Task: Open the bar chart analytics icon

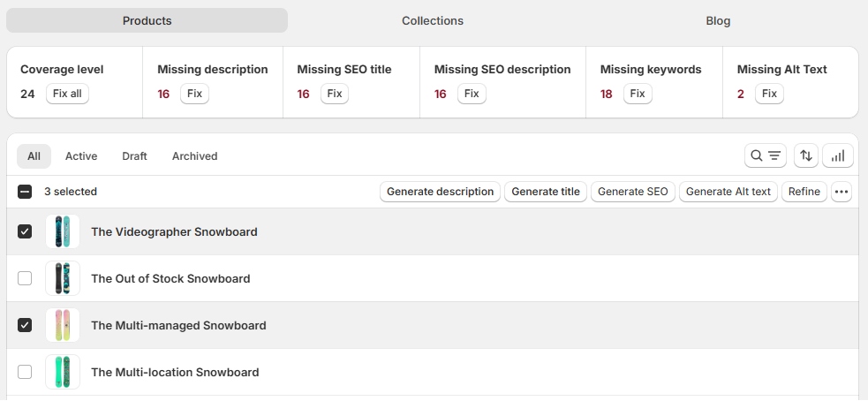Action: 838,155
